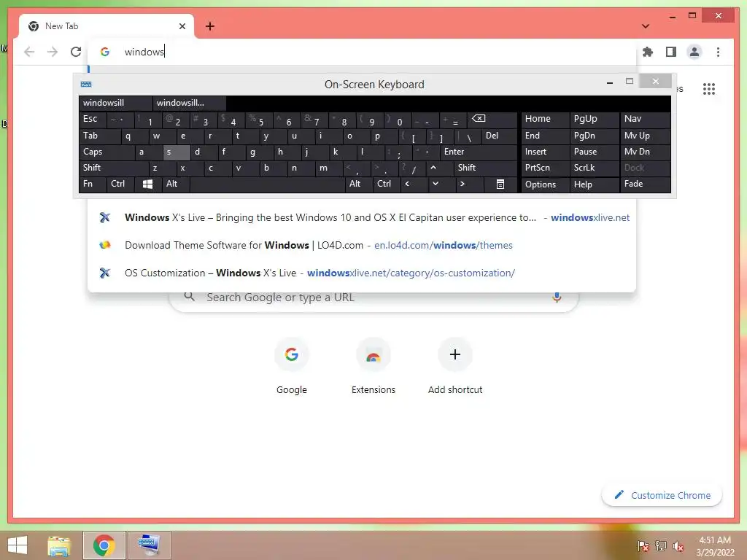Select OS Customization suggestion
Screen dimensions: 747x560
click(x=362, y=273)
